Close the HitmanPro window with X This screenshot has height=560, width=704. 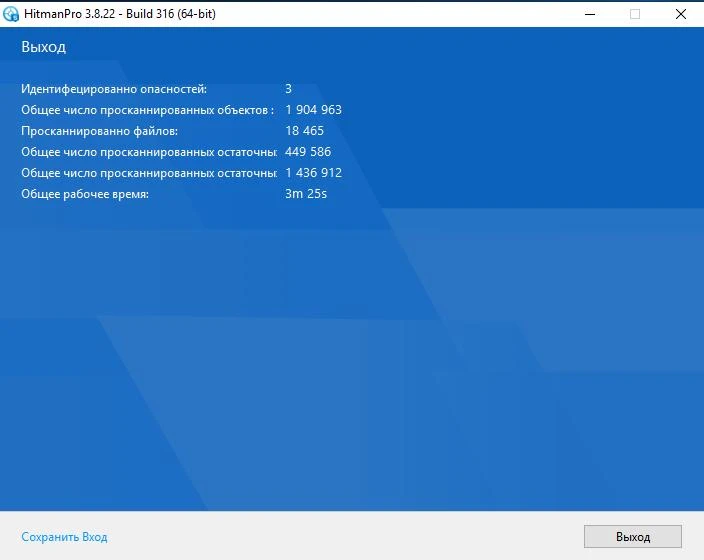coord(680,14)
